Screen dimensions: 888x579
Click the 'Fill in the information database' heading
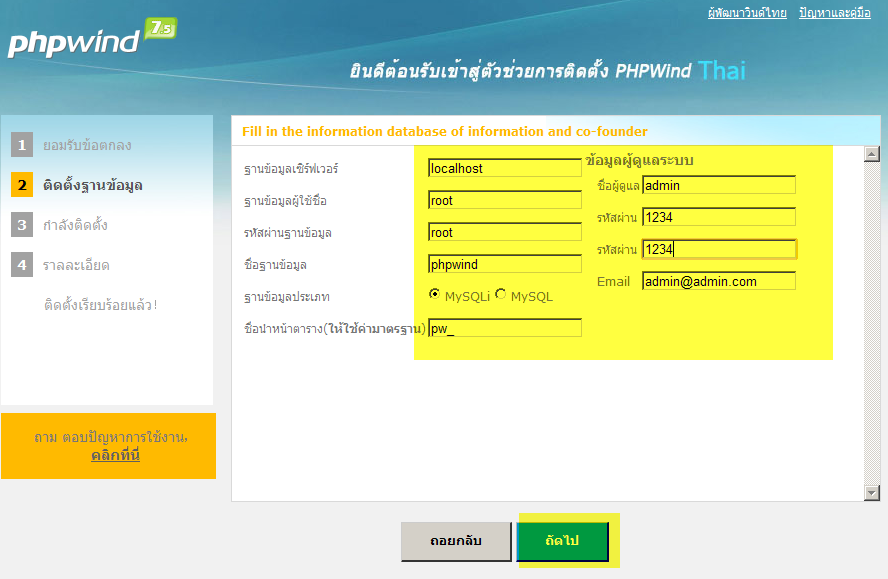click(445, 131)
